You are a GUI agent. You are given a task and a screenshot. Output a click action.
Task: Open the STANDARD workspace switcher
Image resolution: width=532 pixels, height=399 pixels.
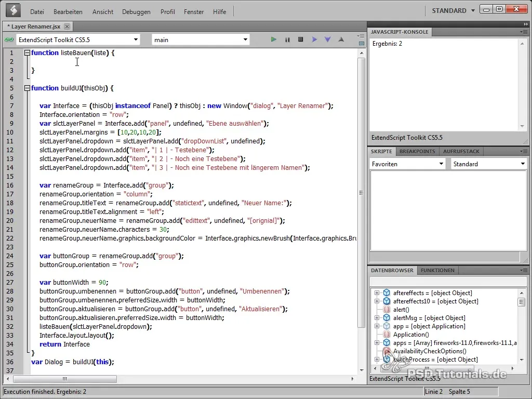453,10
